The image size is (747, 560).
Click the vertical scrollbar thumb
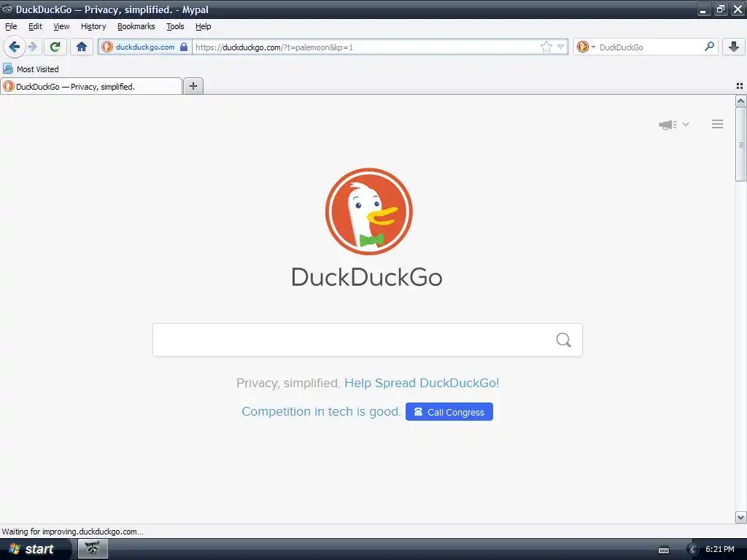(x=741, y=144)
